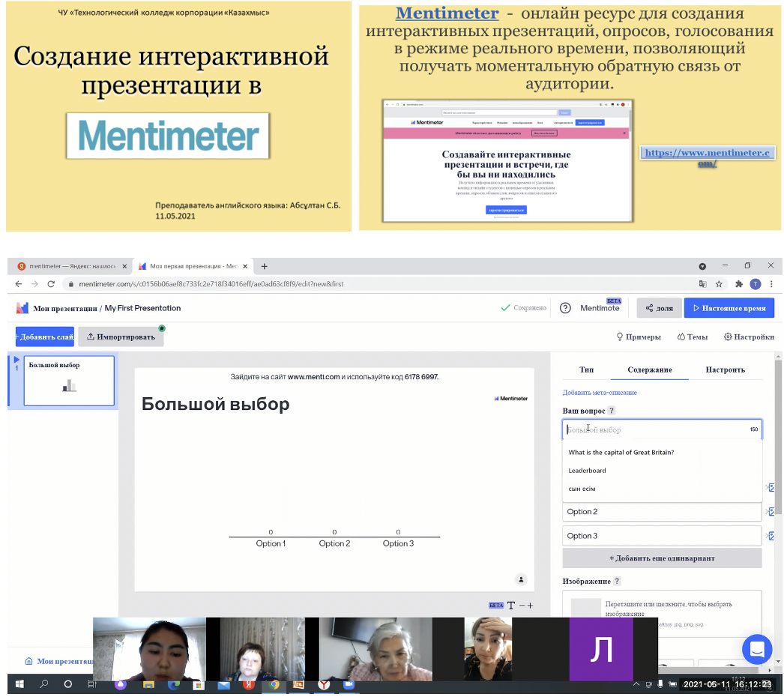Click Добавить еще один вариант button
This screenshot has height=697, width=784.
pyautogui.click(x=662, y=558)
